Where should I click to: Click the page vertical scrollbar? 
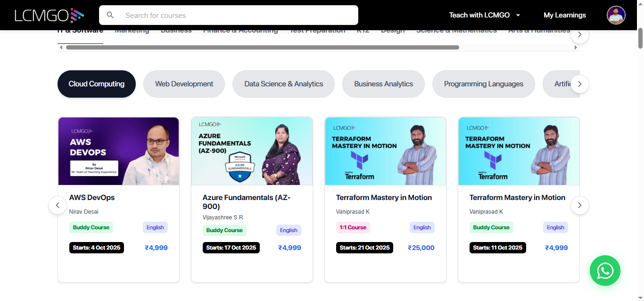click(x=640, y=38)
